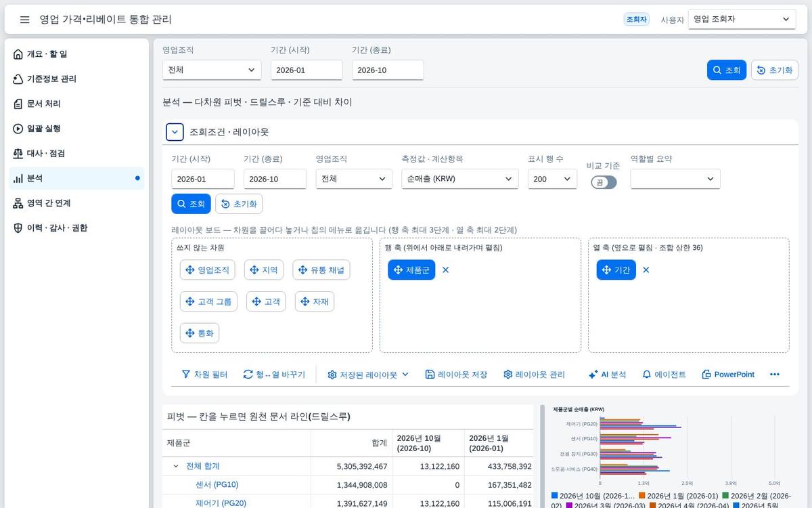This screenshot has height=508, width=812.
Task: Start AI 분석
Action: pos(607,375)
